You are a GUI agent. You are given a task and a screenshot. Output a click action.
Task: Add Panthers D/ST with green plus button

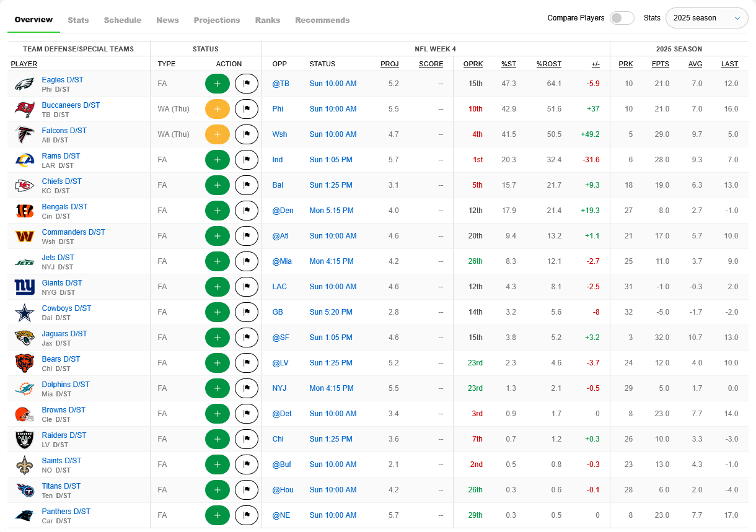(x=218, y=515)
